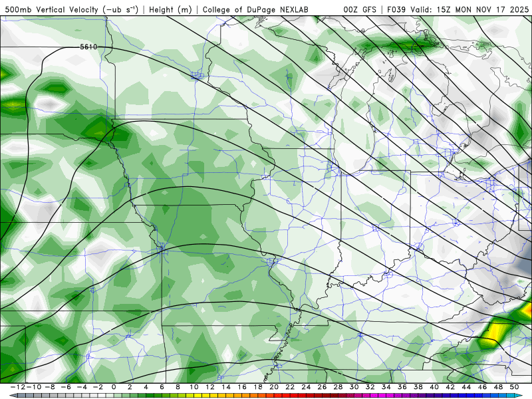Click the '50' colorbar value
The image size is (532, 399).
click(514, 387)
